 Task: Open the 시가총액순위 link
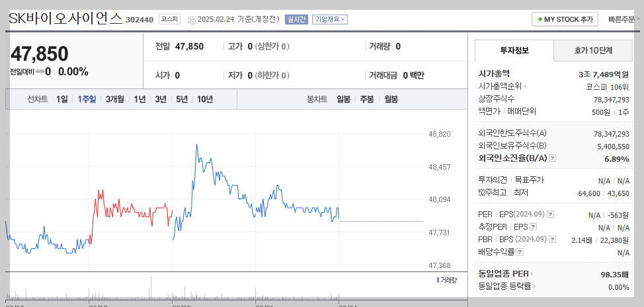tap(500, 86)
